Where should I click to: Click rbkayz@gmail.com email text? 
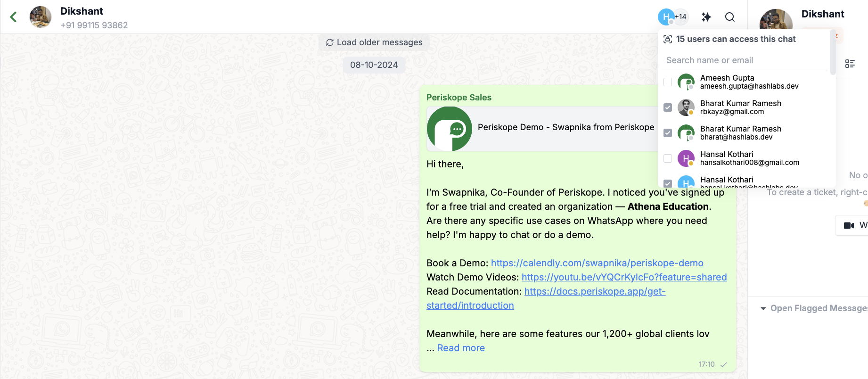click(732, 112)
